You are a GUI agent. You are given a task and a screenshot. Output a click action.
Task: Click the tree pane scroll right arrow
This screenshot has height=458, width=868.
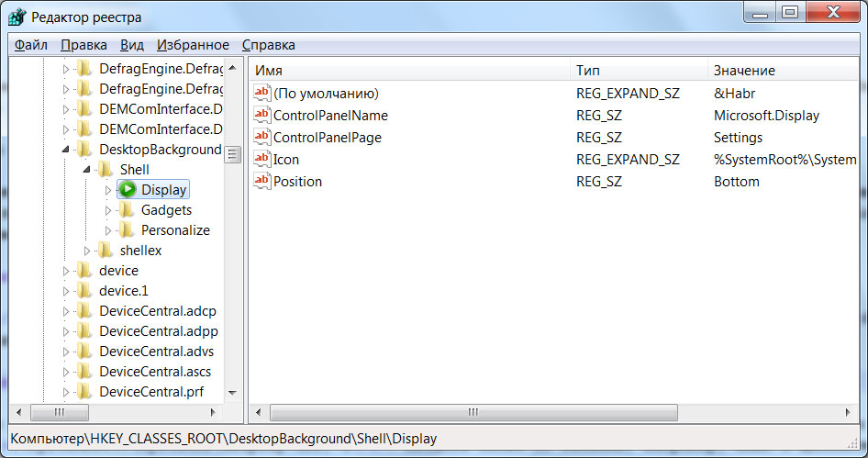pyautogui.click(x=213, y=413)
